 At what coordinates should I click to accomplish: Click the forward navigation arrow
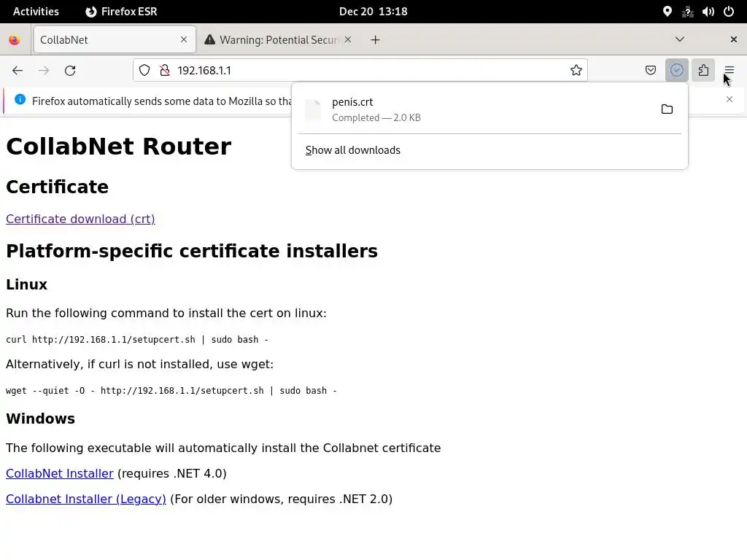point(44,71)
